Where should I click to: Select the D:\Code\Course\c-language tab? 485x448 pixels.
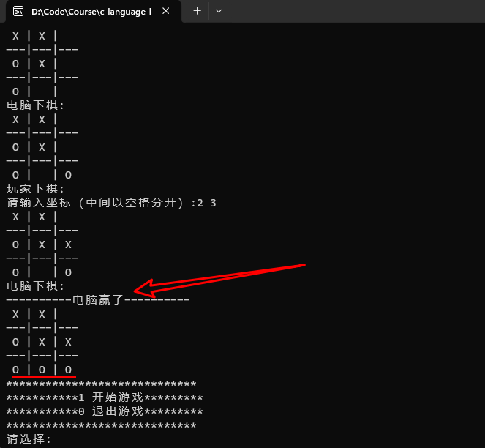click(x=94, y=12)
